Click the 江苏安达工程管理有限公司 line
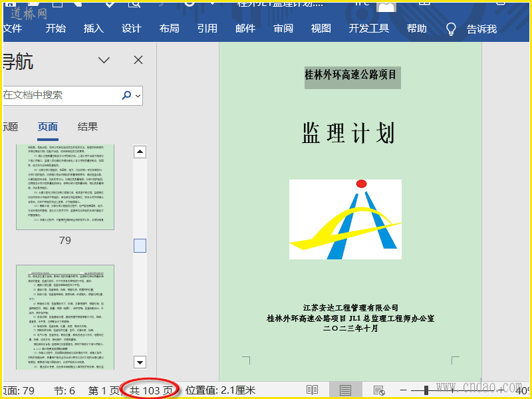This screenshot has height=399, width=532. point(350,308)
